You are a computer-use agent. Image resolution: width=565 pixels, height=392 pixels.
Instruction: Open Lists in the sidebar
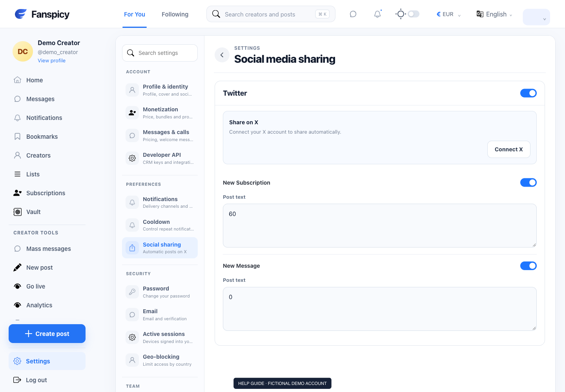[x=47, y=174]
